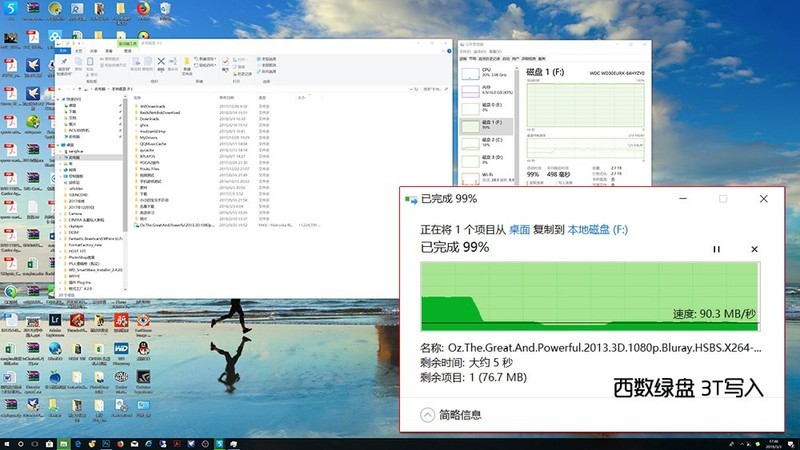Screen dimensions: 800x450
Task: Sort by 修改日期 column header
Action: (x=227, y=97)
